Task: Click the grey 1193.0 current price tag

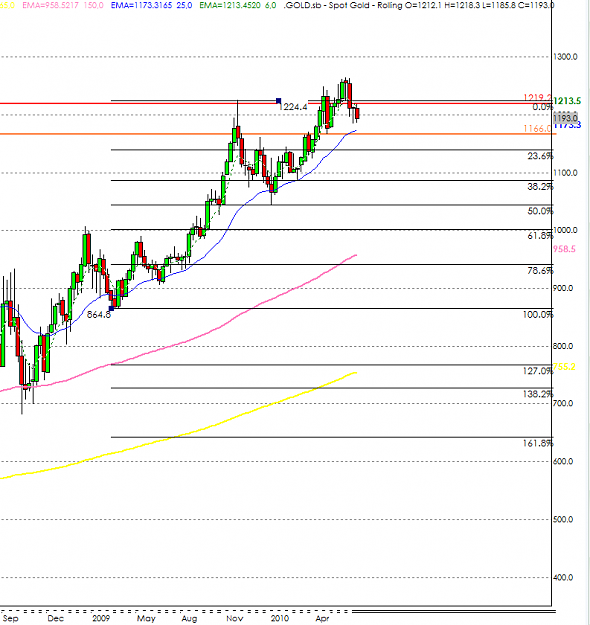Action: (x=565, y=118)
